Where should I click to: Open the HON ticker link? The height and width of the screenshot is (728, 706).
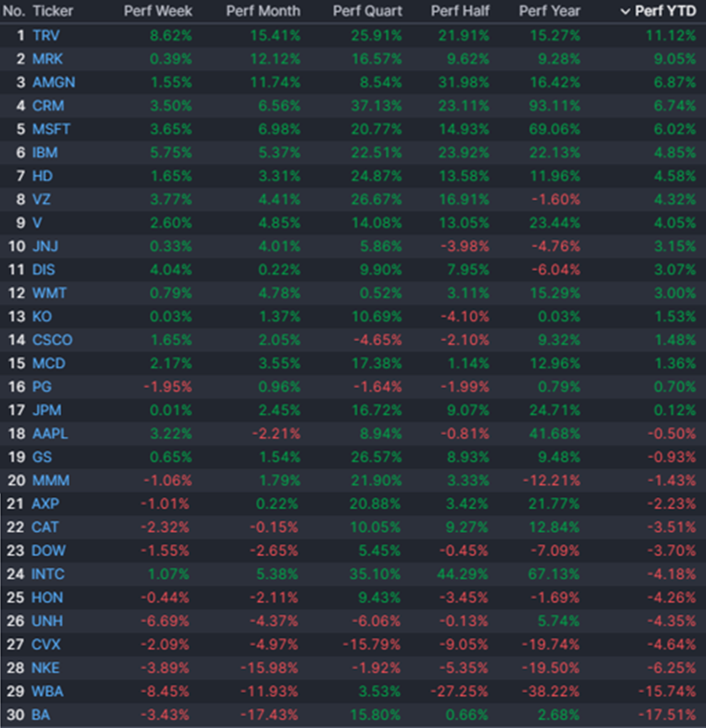coord(47,597)
